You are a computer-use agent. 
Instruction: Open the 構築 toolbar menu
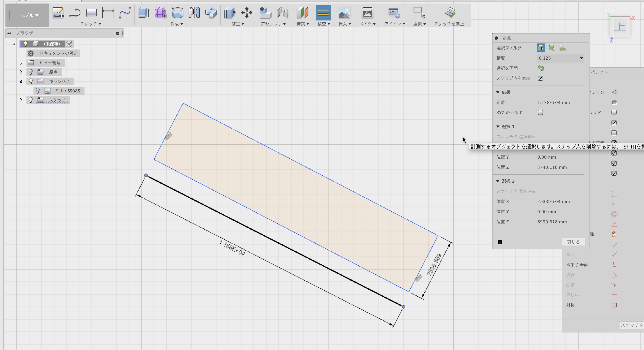point(303,24)
